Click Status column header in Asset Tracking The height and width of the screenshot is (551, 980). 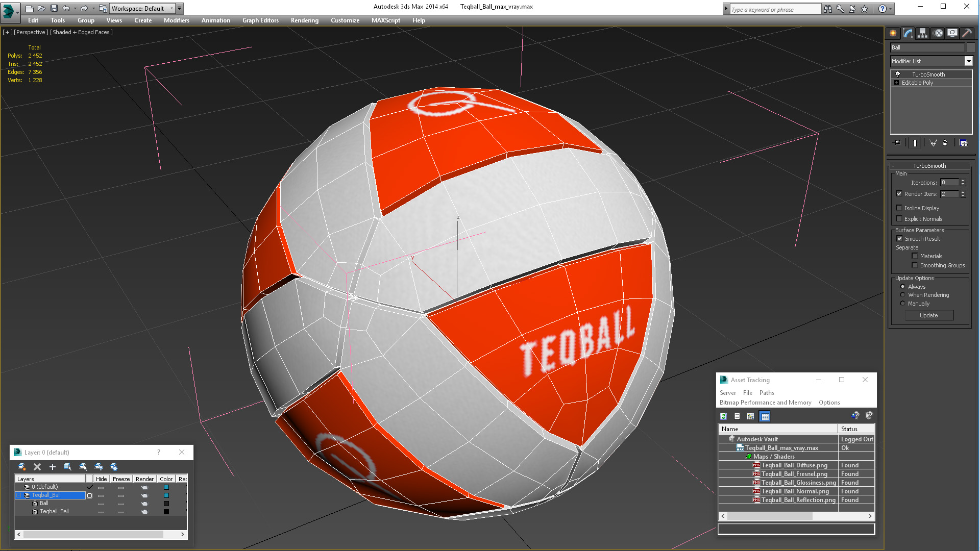tap(856, 429)
